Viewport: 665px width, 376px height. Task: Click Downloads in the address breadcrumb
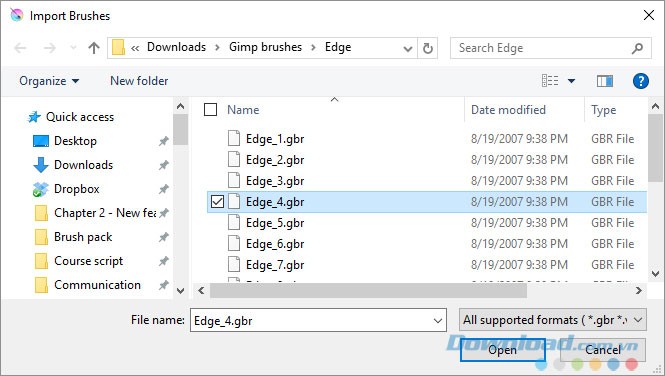[x=176, y=47]
